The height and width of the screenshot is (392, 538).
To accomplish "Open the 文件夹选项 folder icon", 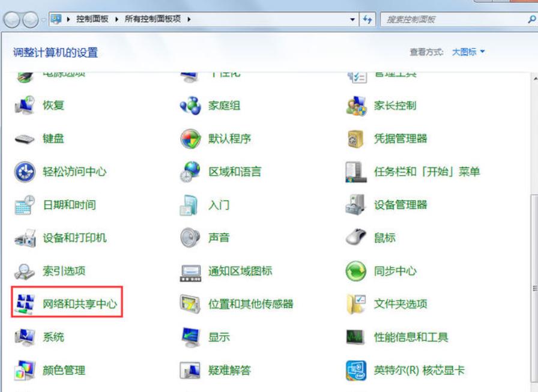I will [356, 304].
